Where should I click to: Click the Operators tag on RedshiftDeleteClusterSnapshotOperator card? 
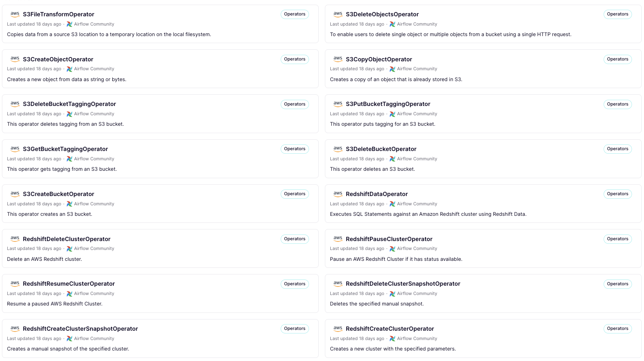pos(617,284)
